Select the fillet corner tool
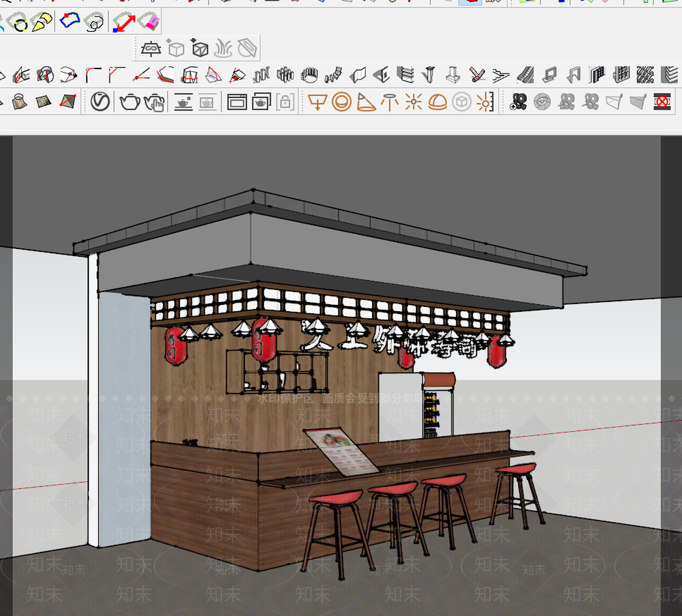This screenshot has height=616, width=682. [93, 75]
